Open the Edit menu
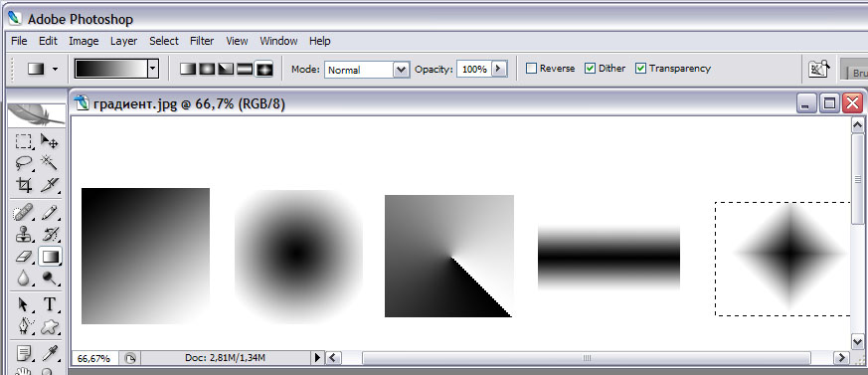The height and width of the screenshot is (375, 868). tap(48, 41)
